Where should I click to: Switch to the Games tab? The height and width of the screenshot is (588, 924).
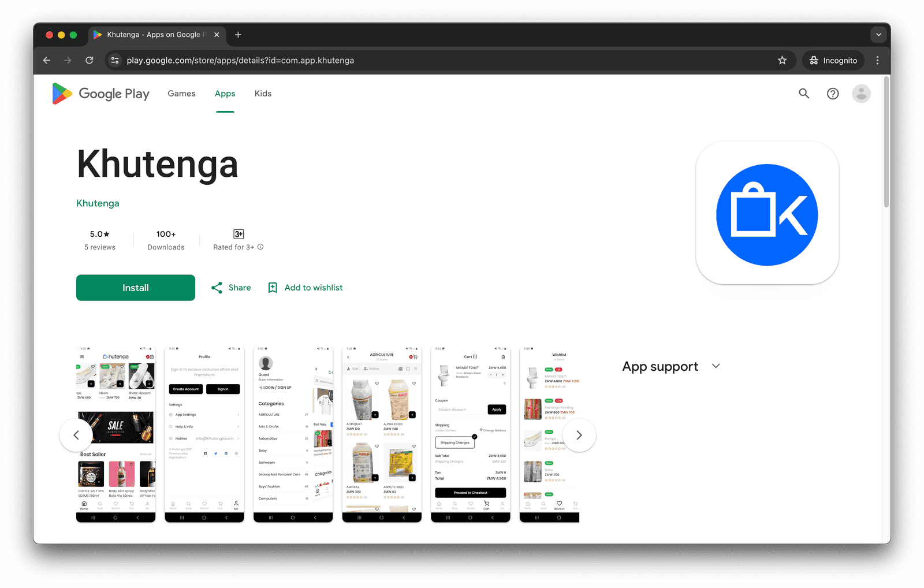[181, 93]
